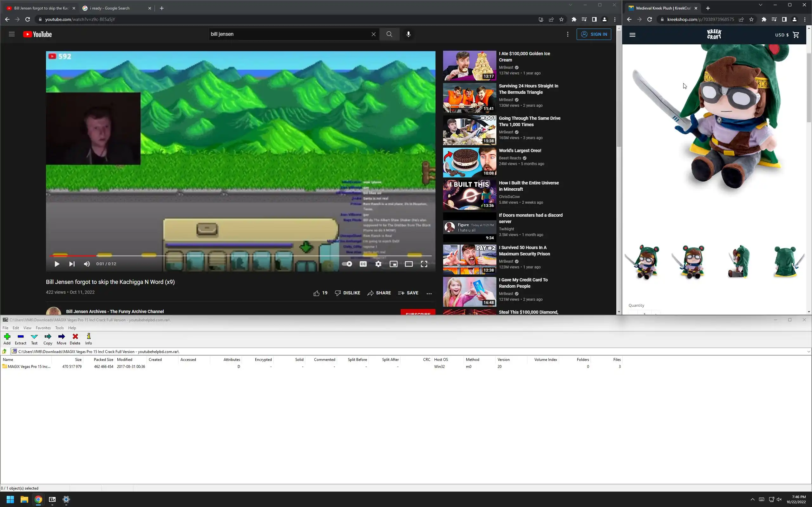
Task: Toggle the YouTube autoplay switch
Action: tap(347, 264)
